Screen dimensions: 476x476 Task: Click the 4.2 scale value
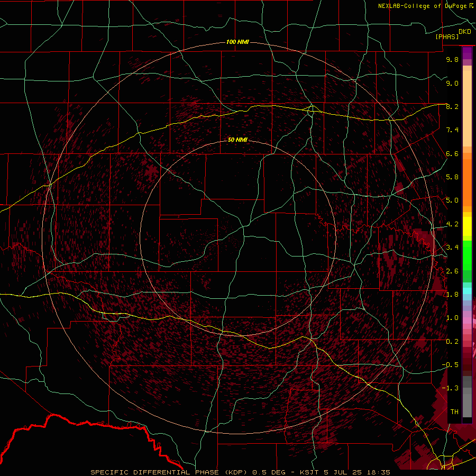pyautogui.click(x=452, y=224)
